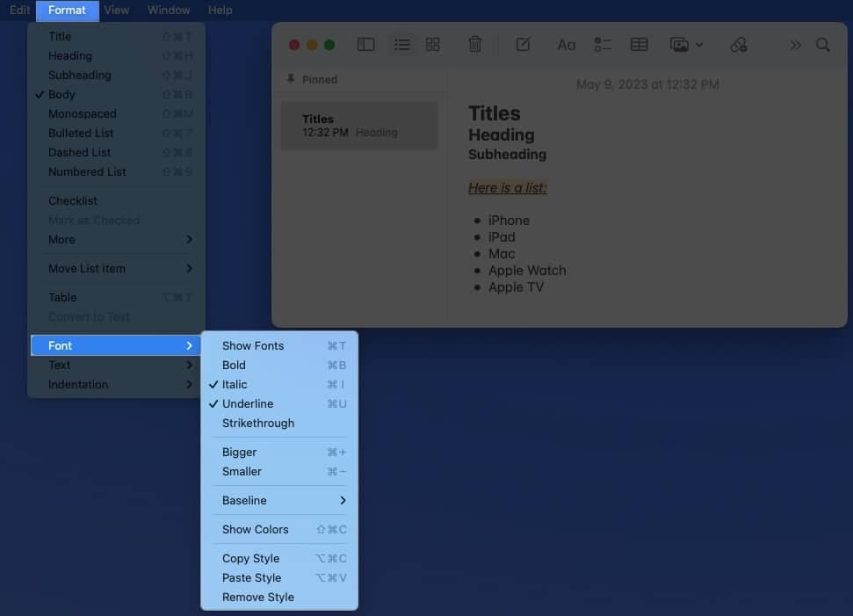853x616 pixels.
Task: Open the Window menu in menu bar
Action: tap(169, 11)
